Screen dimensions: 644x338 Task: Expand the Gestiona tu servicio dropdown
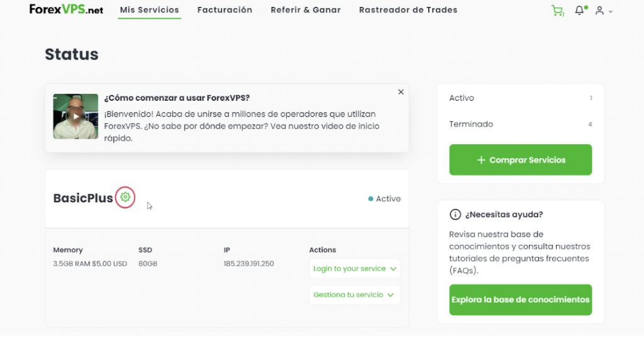pyautogui.click(x=355, y=295)
